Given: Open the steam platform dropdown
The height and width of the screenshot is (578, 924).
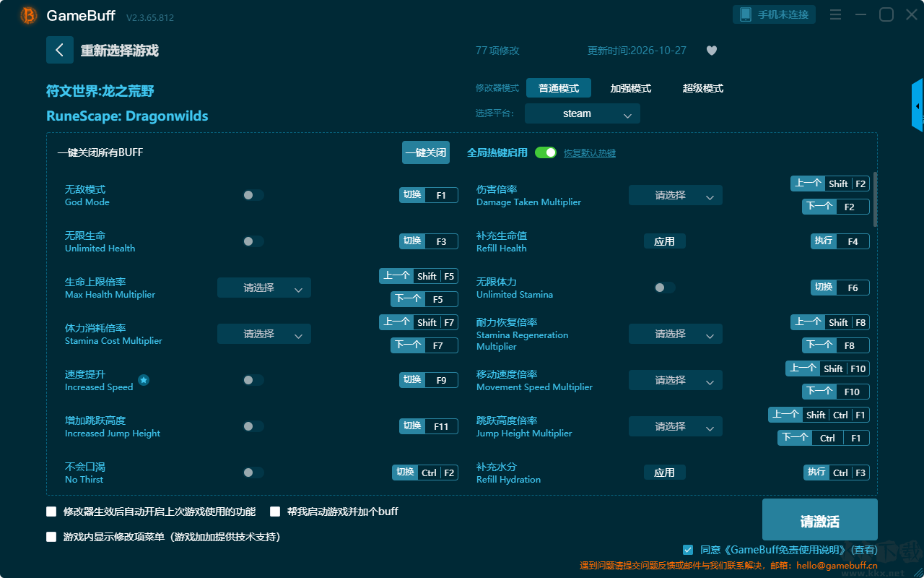Looking at the screenshot, I should point(583,113).
